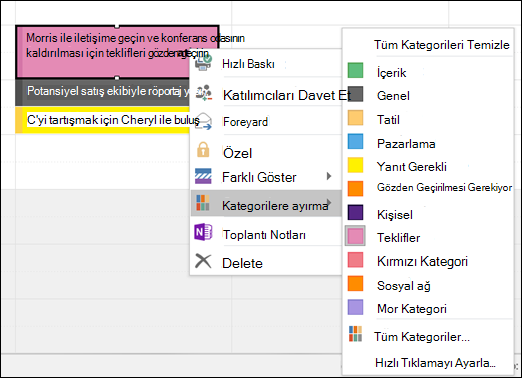Click Hızlı Tıklamayı Ayarla...
This screenshot has height=378, width=522.
(x=435, y=362)
